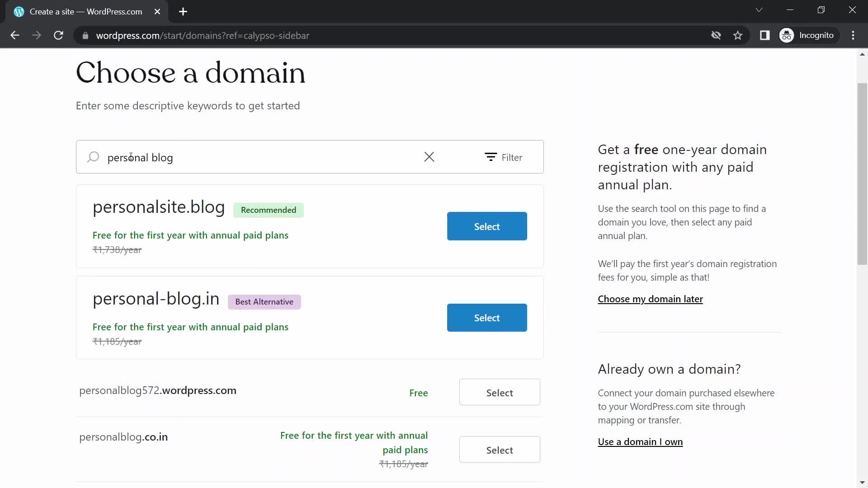Open a new browser tab
868x488 pixels.
tap(183, 12)
